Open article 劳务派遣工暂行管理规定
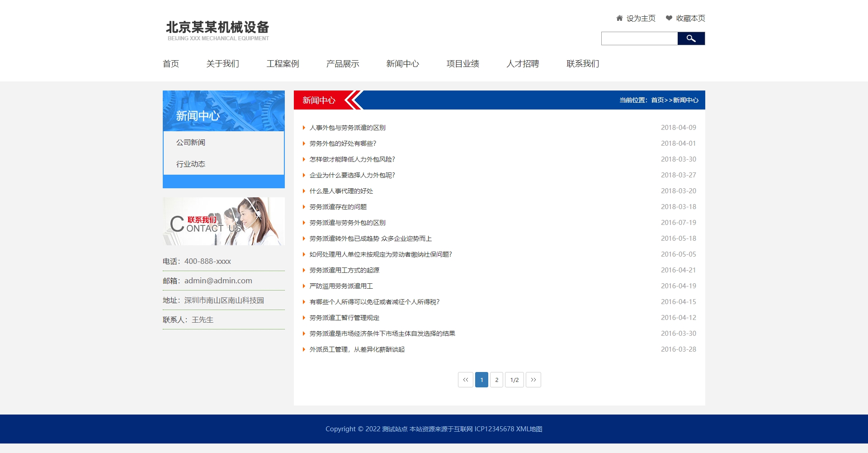 344,318
